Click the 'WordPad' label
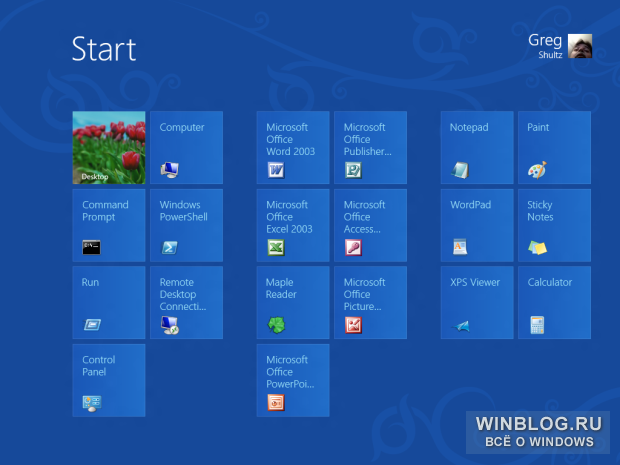 pyautogui.click(x=471, y=205)
